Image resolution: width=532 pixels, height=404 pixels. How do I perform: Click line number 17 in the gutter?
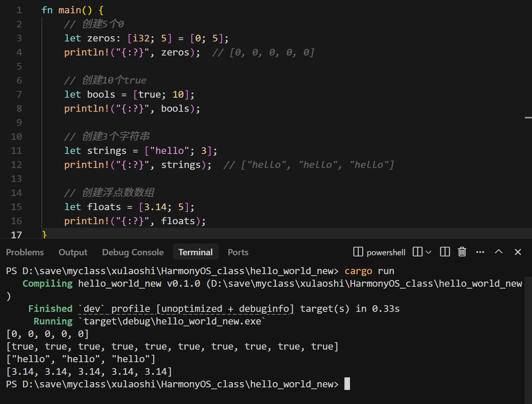(17, 235)
